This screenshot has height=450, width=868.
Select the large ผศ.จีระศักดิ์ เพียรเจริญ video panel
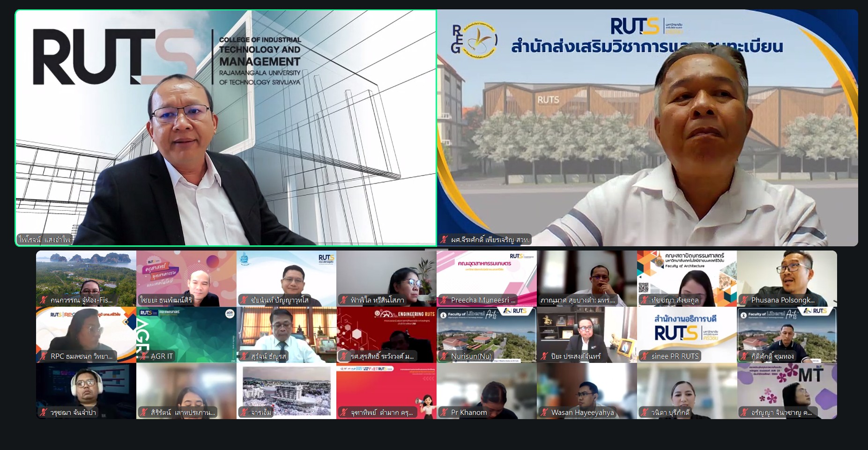coord(647,128)
